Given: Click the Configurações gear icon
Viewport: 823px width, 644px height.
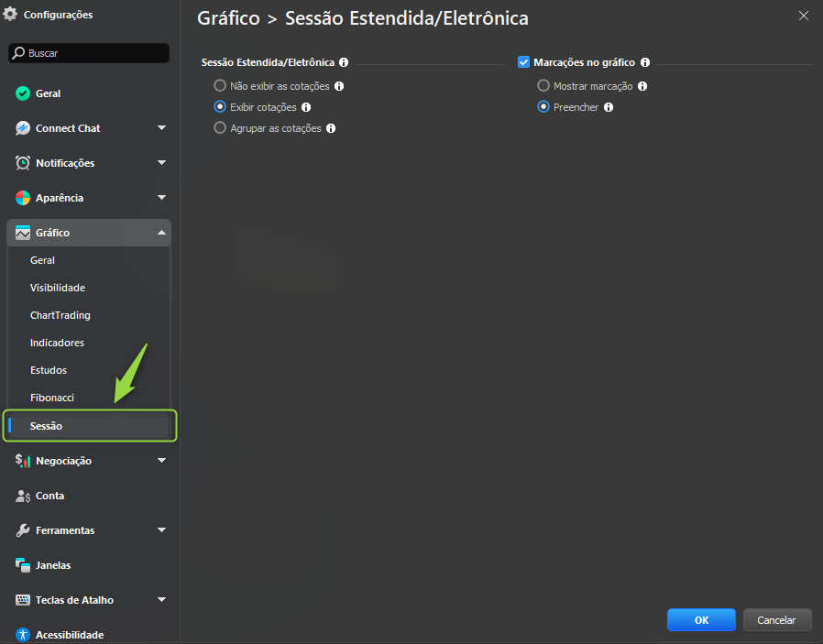Looking at the screenshot, I should [10, 14].
